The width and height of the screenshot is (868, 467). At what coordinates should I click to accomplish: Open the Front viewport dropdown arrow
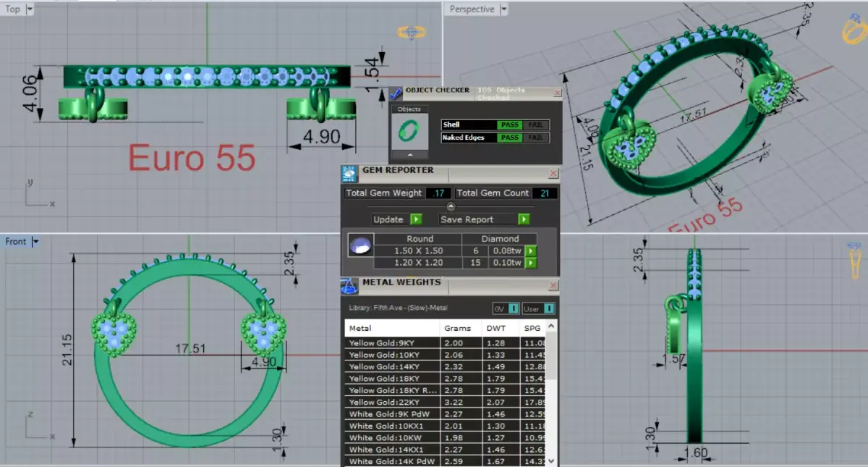(35, 242)
